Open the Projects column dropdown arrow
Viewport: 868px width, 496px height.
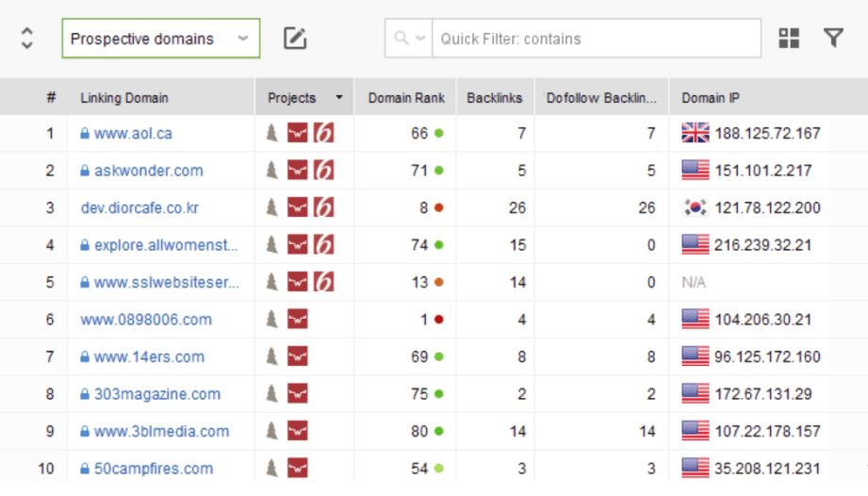coord(339,97)
